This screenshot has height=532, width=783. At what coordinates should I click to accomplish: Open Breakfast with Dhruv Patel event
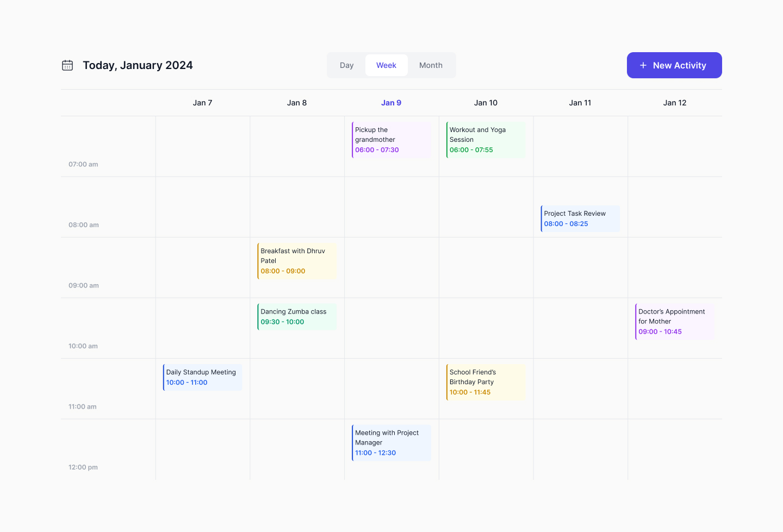click(297, 261)
